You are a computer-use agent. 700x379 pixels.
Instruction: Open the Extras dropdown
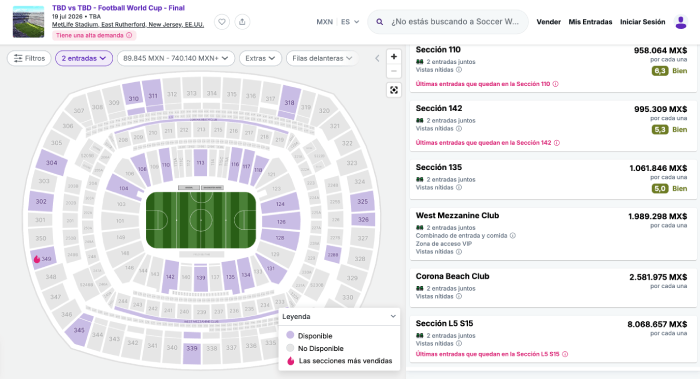pos(260,58)
